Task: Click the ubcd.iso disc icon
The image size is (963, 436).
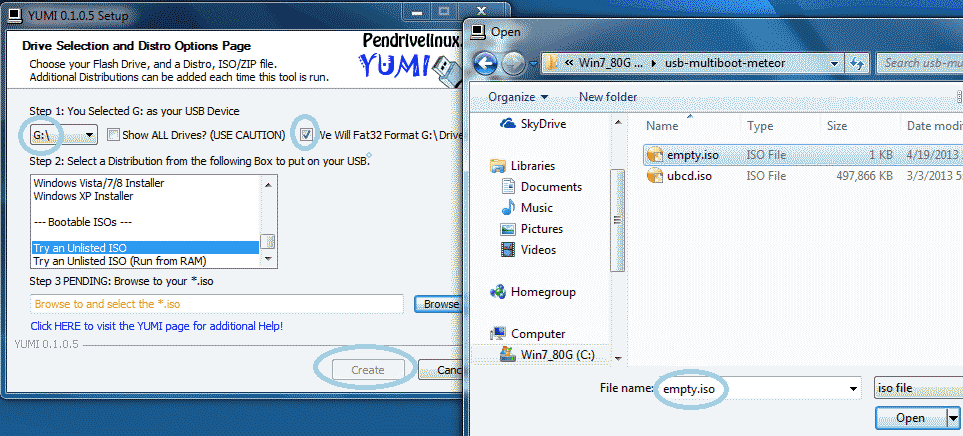Action: (655, 176)
